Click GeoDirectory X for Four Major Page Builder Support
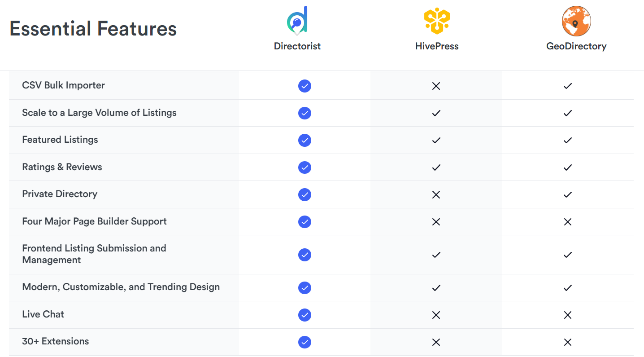 (x=567, y=222)
